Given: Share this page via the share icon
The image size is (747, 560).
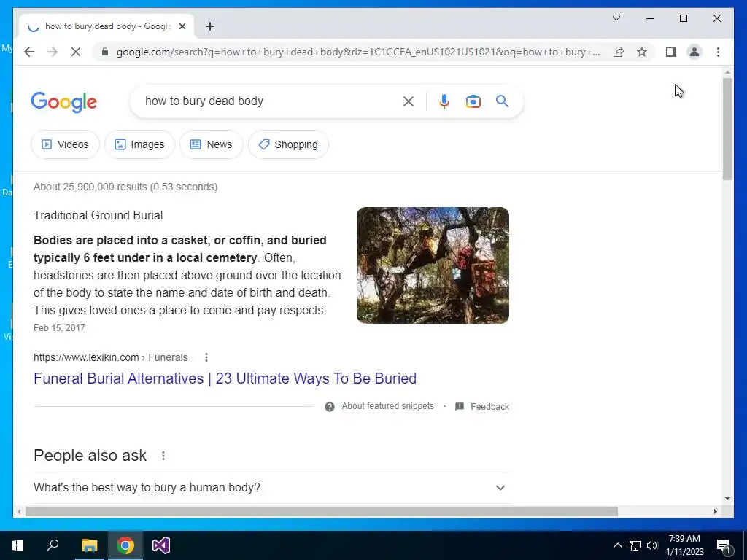Looking at the screenshot, I should pyautogui.click(x=619, y=52).
